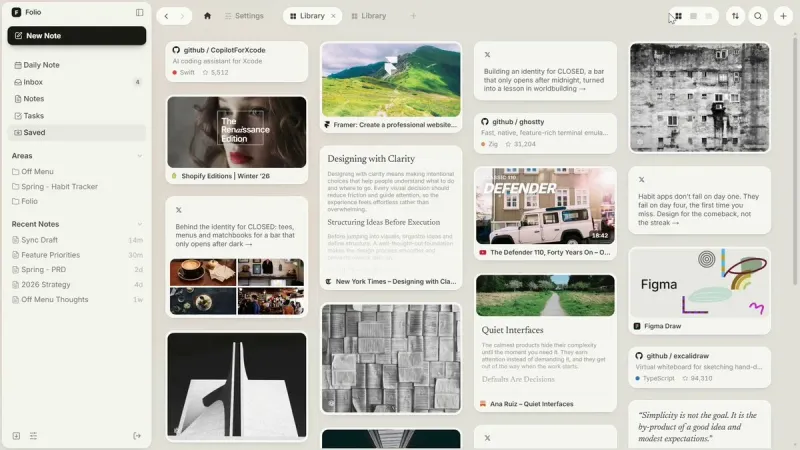Screen dimensions: 800x450
Task: Collapse the Areas section
Action: pyautogui.click(x=139, y=156)
